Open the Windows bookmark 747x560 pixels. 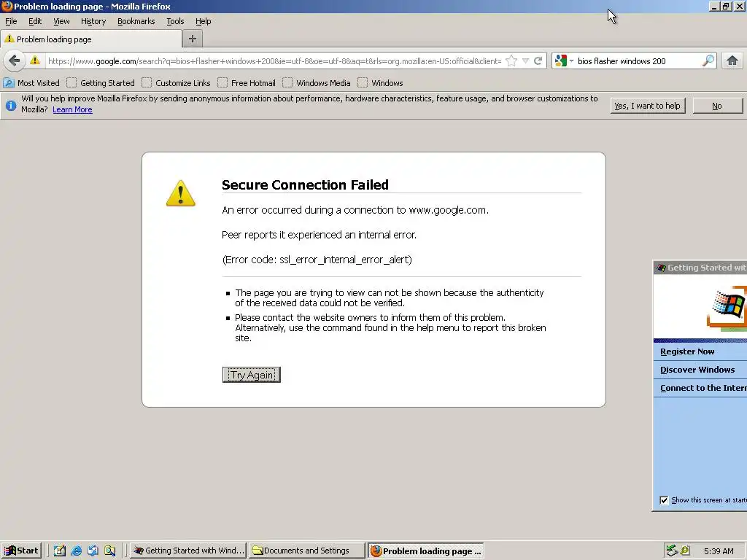pyautogui.click(x=380, y=83)
